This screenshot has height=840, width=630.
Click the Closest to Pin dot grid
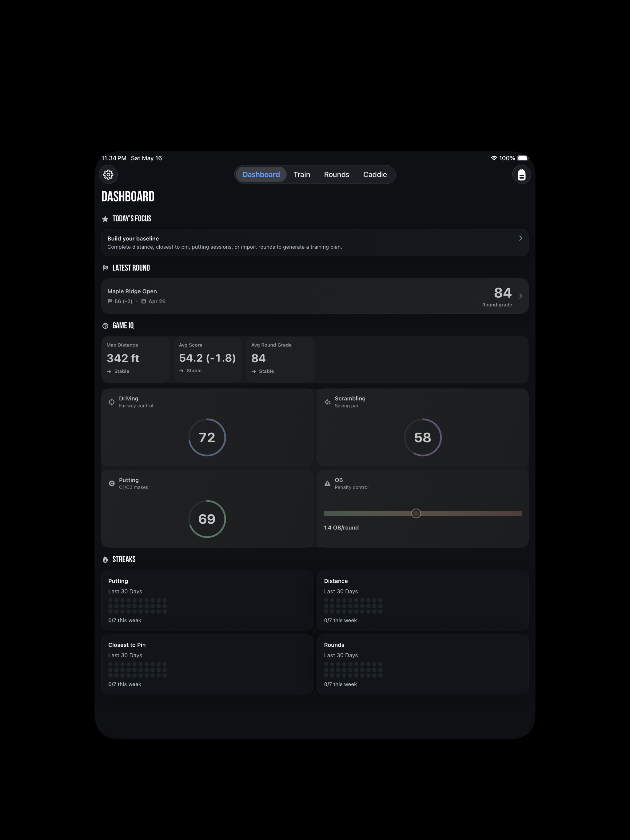click(138, 670)
